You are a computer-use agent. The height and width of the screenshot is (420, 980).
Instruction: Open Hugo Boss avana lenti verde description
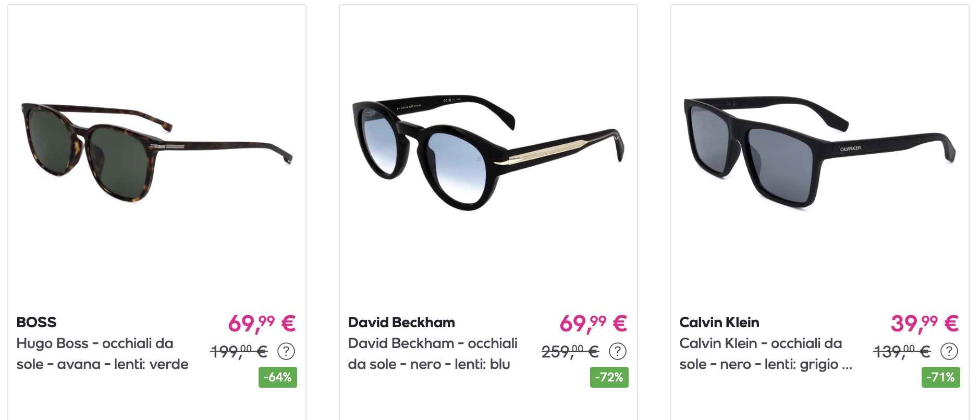click(x=103, y=354)
